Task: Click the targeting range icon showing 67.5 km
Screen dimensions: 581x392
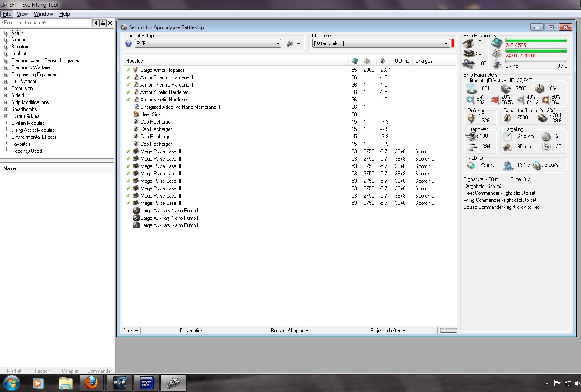Action: click(507, 136)
